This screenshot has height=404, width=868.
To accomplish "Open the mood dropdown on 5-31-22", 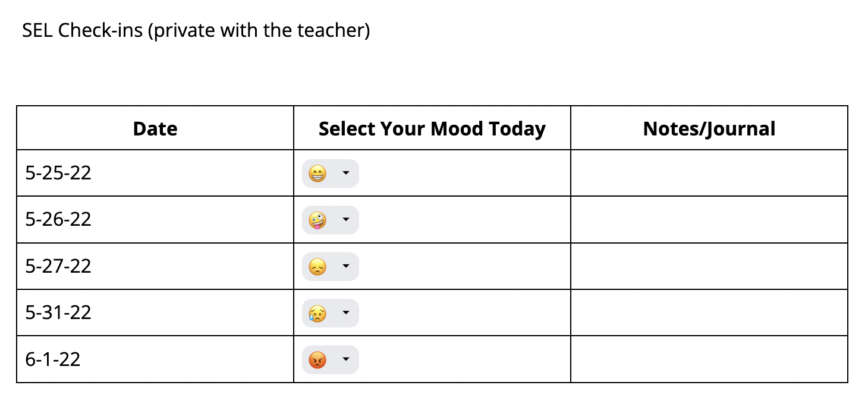I will pyautogui.click(x=345, y=313).
